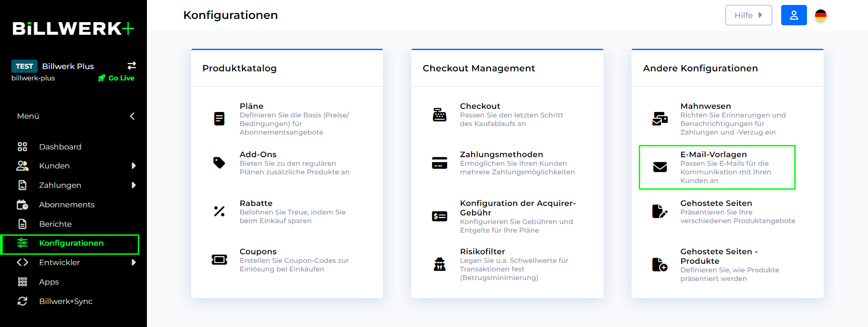
Task: Click the Coupons ticket icon
Action: pyautogui.click(x=219, y=260)
